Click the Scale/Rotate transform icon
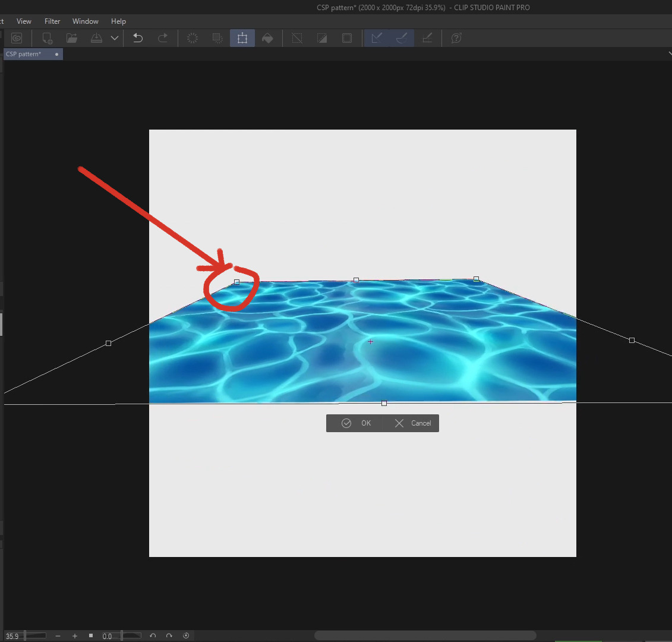This screenshot has width=672, height=642. click(x=242, y=38)
